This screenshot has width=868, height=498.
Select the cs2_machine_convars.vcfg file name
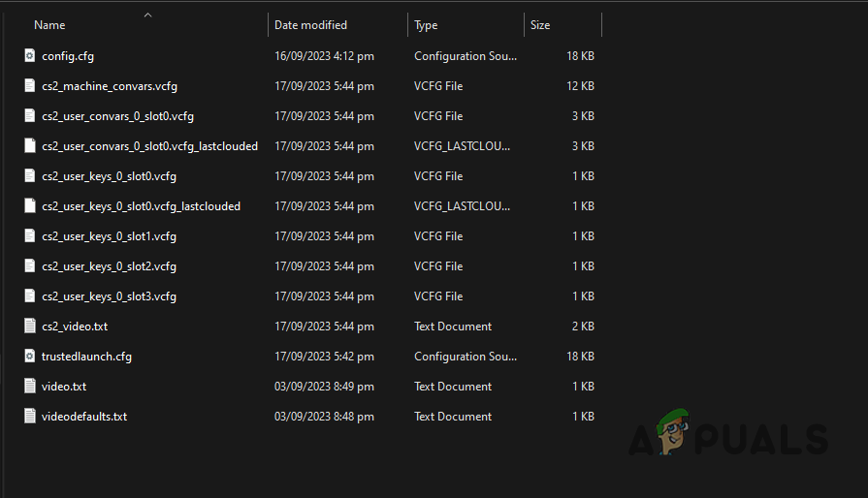(x=110, y=86)
